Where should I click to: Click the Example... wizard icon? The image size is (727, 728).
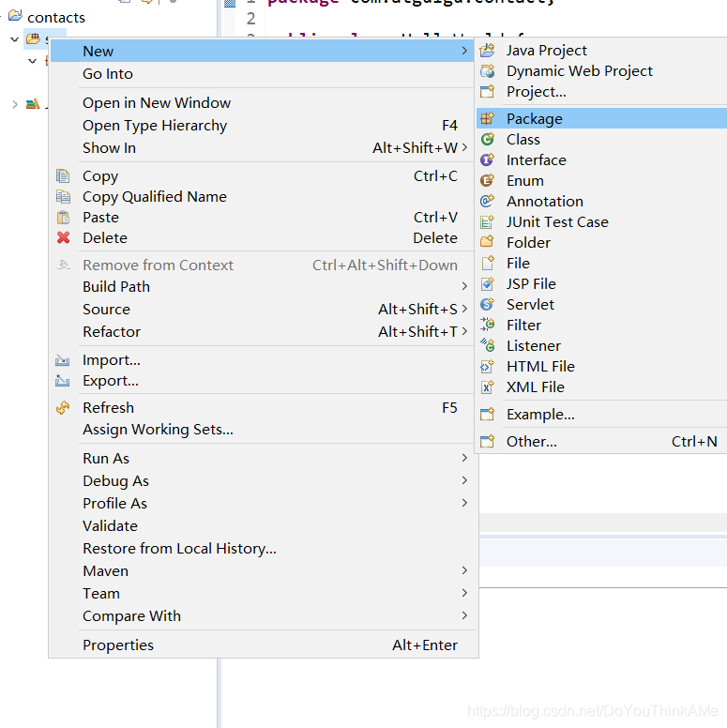487,414
